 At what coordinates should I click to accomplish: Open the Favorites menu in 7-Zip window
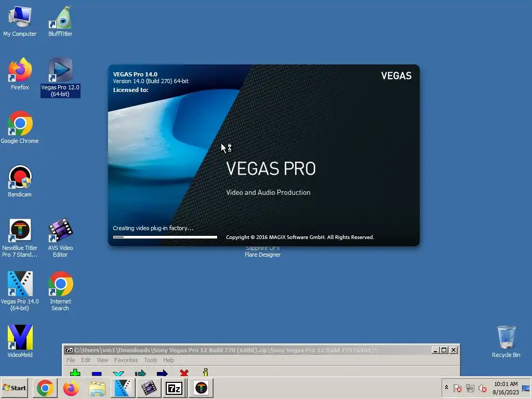click(126, 360)
